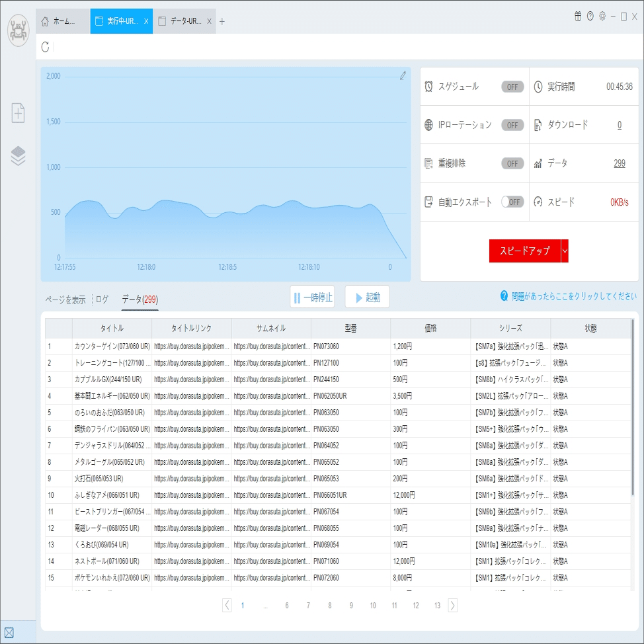Image resolution: width=644 pixels, height=644 pixels.
Task: Enable the IPローテーション switch
Action: 512,125
